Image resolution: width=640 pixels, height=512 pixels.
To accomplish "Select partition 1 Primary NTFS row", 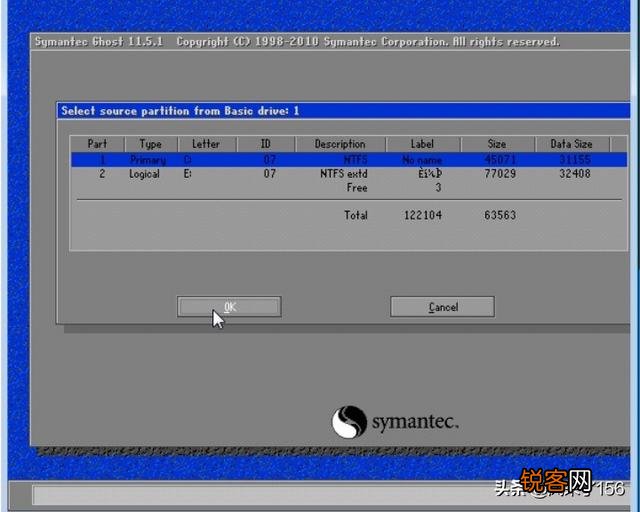I will tap(349, 160).
